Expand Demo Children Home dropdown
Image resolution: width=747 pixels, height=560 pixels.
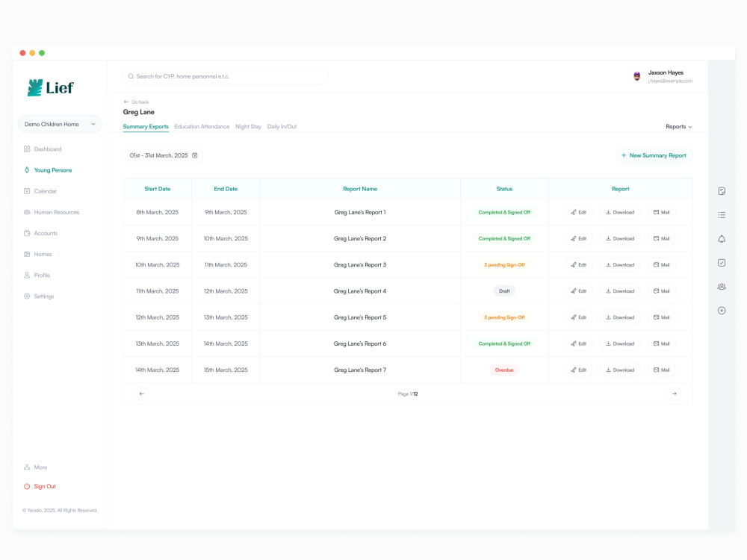pos(60,124)
